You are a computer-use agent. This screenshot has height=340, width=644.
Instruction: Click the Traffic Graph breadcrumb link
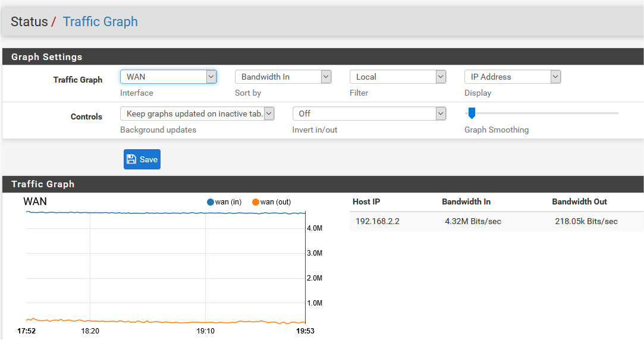(100, 21)
